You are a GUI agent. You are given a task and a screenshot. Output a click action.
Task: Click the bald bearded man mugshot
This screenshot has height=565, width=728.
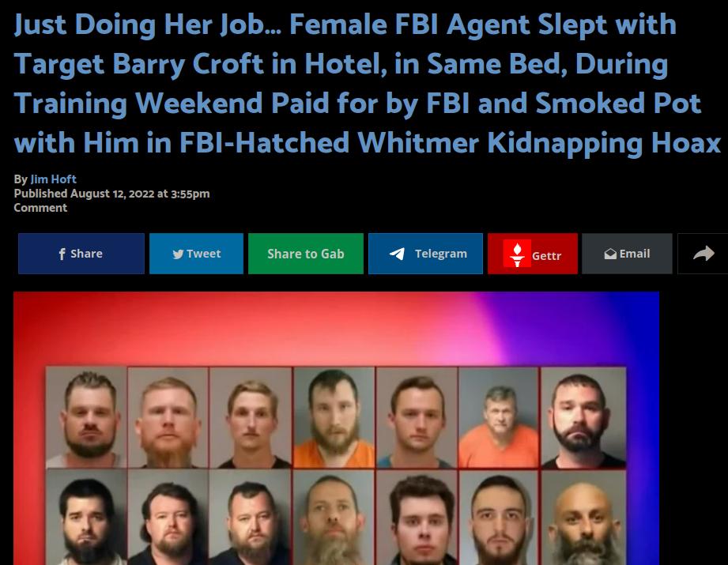(x=583, y=517)
